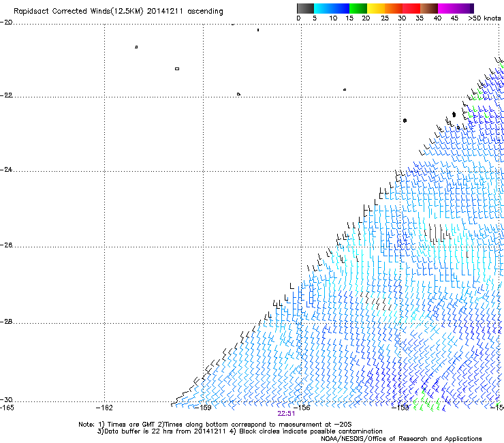Click the longitude label '-165'
504x443 pixels.
[x=7, y=408]
